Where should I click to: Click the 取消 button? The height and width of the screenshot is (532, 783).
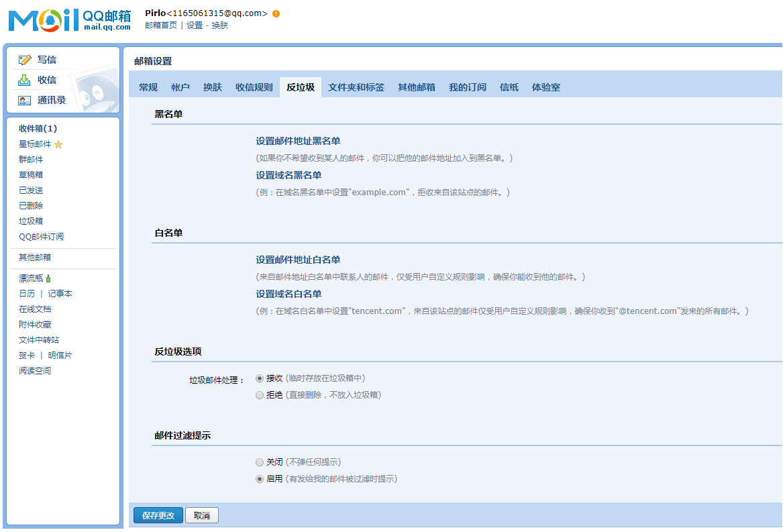pos(202,515)
